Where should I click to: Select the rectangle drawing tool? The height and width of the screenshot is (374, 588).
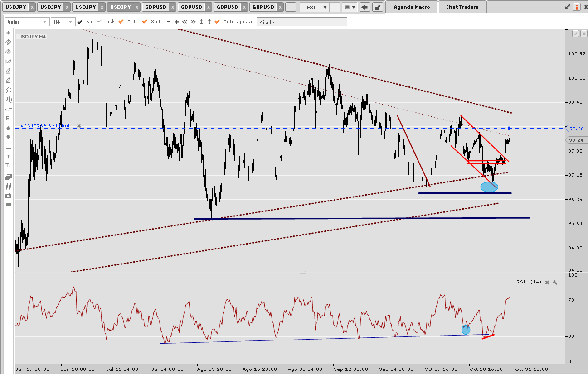tap(8, 147)
